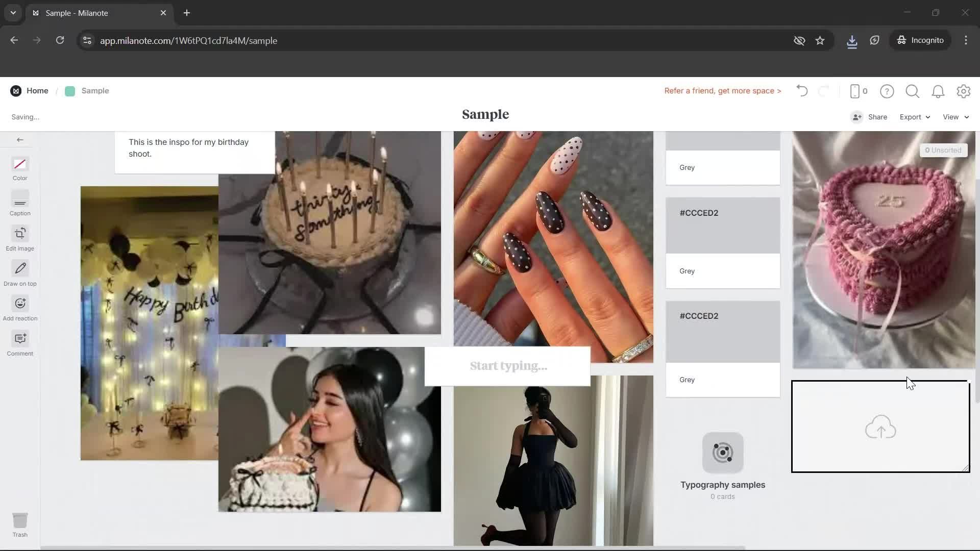Screen dimensions: 980x551
Task: Open board search
Action: [x=912, y=91]
